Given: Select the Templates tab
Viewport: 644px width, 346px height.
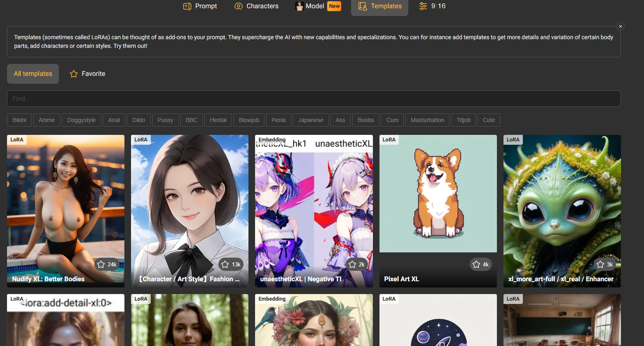Looking at the screenshot, I should tap(379, 6).
